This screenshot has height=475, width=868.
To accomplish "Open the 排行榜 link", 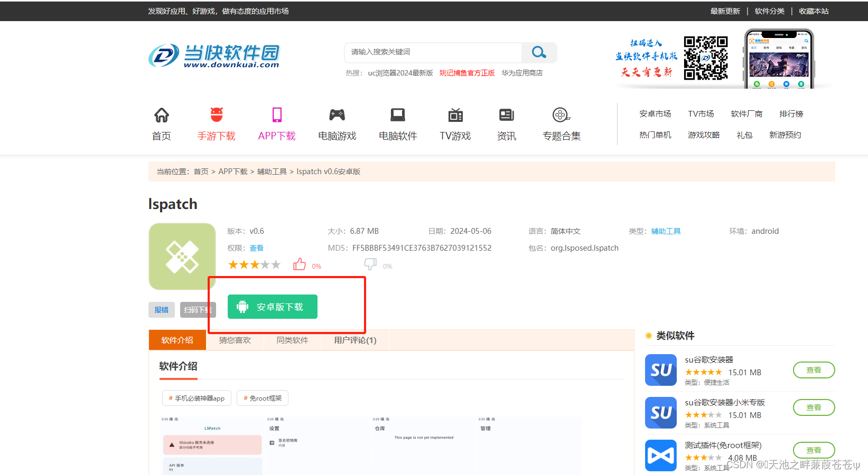I will coord(791,114).
